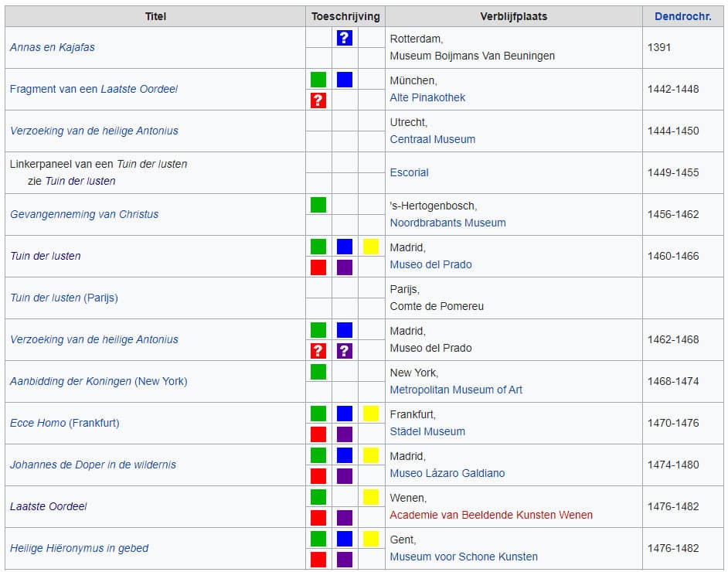Click blue square in Heilige Hiëronymus in gebed row
The image size is (728, 572).
[345, 539]
